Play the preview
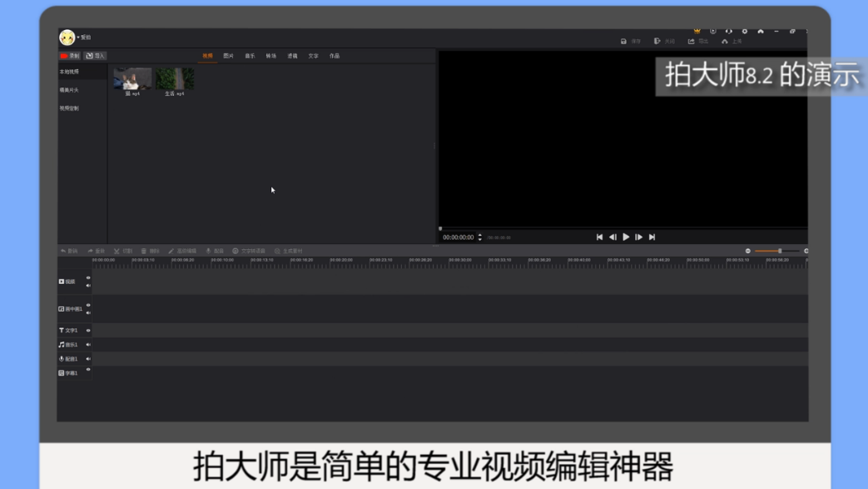This screenshot has width=868, height=489. click(626, 237)
